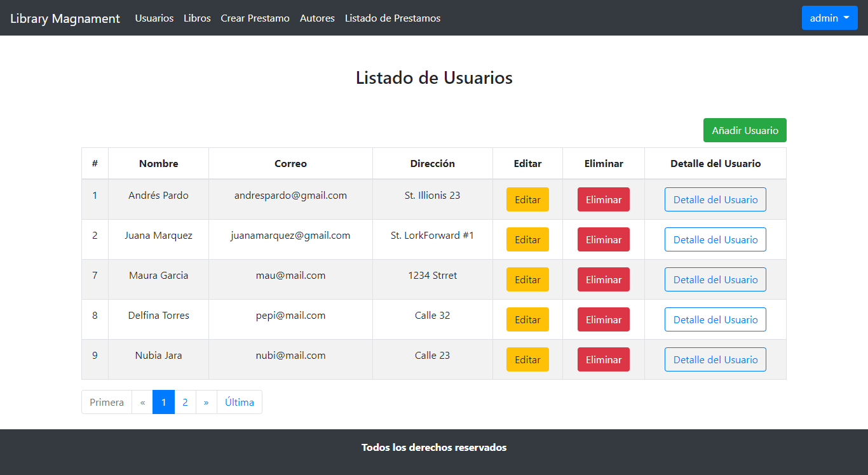Click the Correo column header
This screenshot has width=868, height=475.
click(290, 164)
